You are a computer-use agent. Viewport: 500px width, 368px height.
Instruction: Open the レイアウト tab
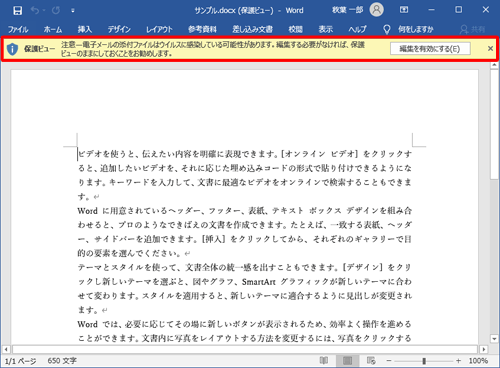[x=159, y=29]
